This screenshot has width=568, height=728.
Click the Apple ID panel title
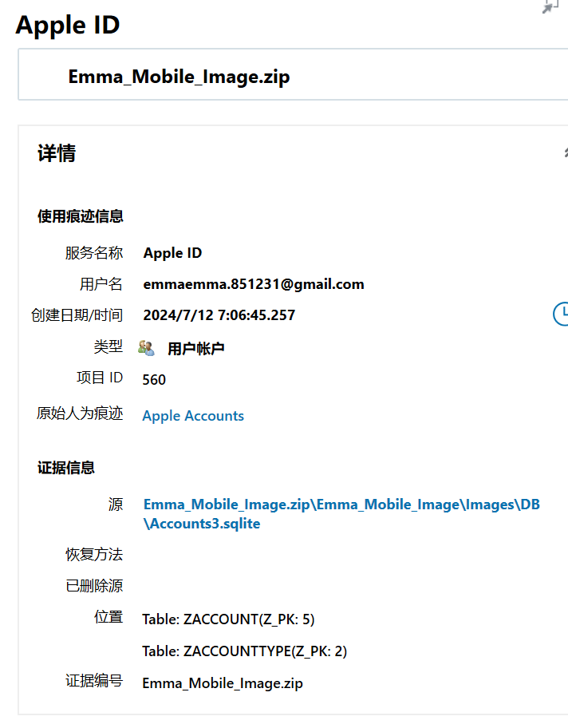[x=68, y=25]
